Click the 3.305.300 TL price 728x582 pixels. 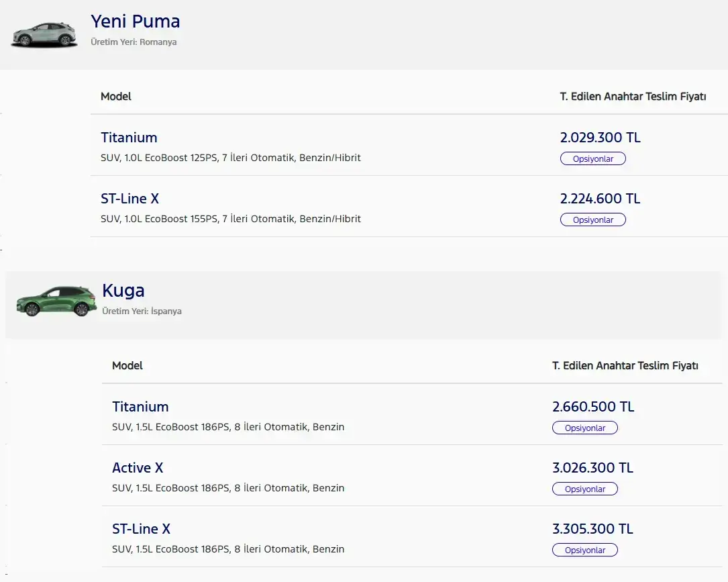tap(593, 529)
